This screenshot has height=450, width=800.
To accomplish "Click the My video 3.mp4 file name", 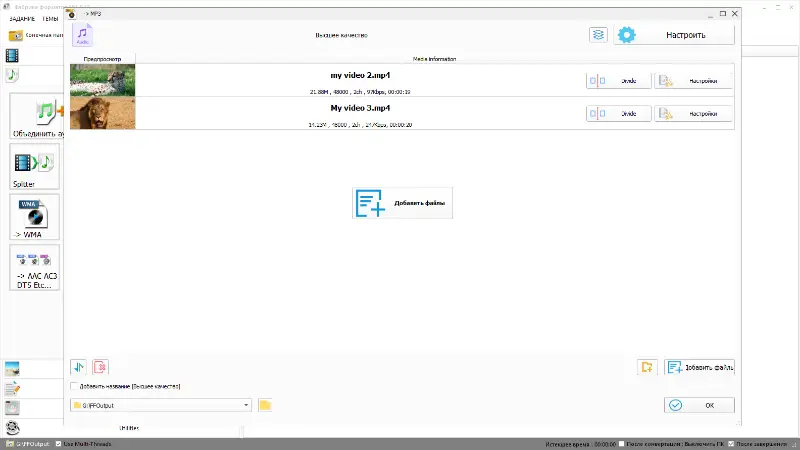I will [x=360, y=108].
